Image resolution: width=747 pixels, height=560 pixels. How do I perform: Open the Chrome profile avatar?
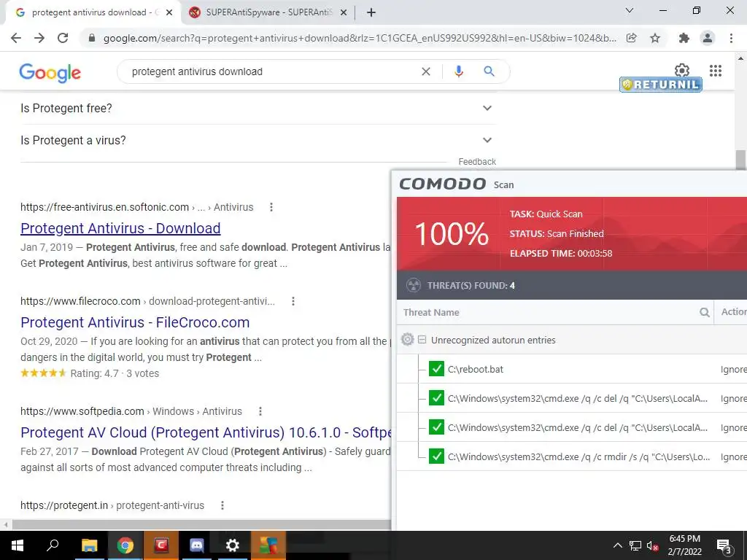click(x=708, y=38)
